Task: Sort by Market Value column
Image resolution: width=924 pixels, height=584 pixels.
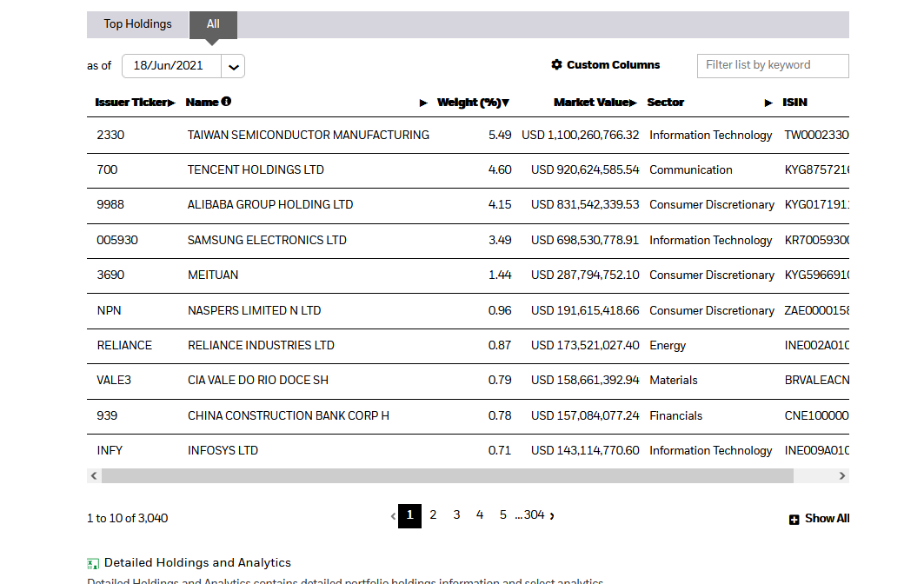Action: tap(595, 103)
